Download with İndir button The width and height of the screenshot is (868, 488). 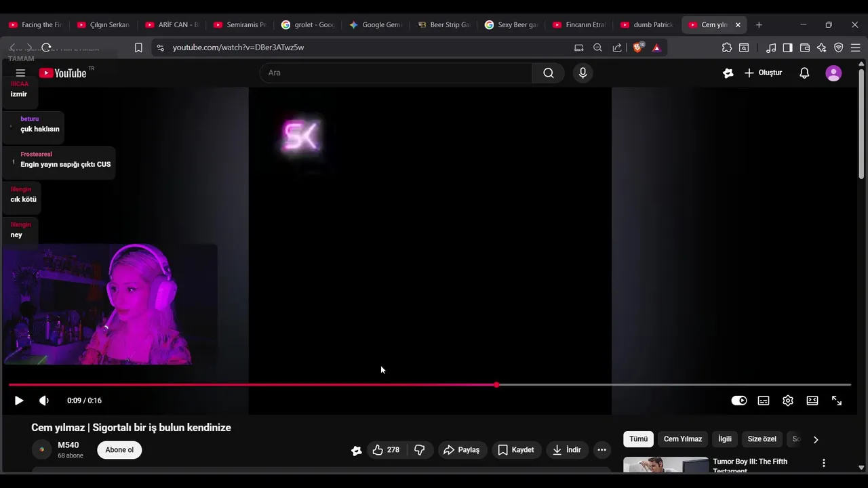tap(567, 450)
